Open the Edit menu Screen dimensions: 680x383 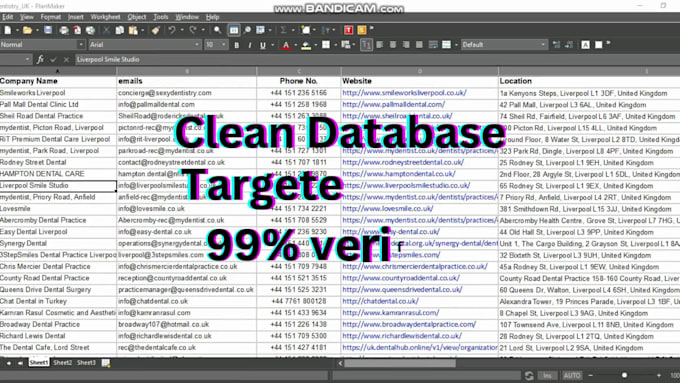tap(7, 17)
